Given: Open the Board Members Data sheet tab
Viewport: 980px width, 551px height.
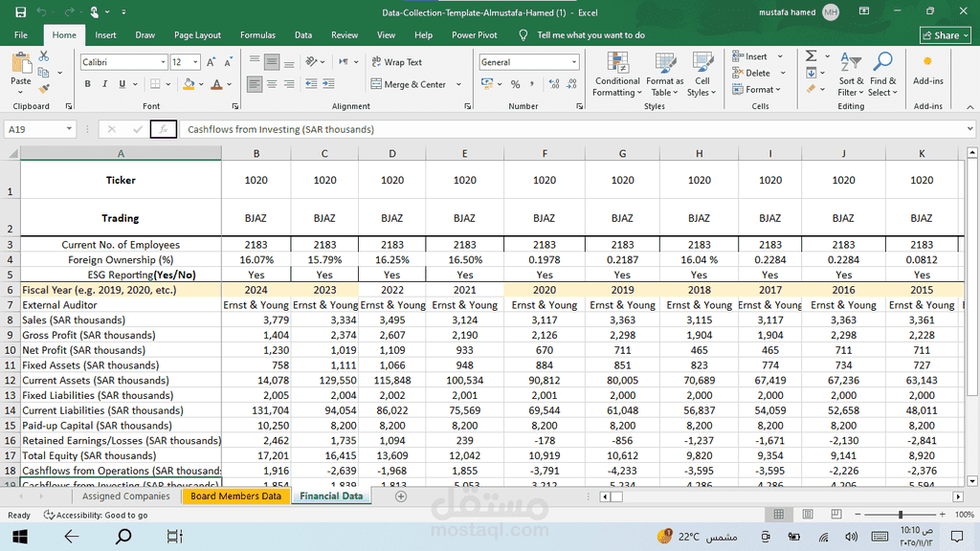Looking at the screenshot, I should [x=235, y=496].
